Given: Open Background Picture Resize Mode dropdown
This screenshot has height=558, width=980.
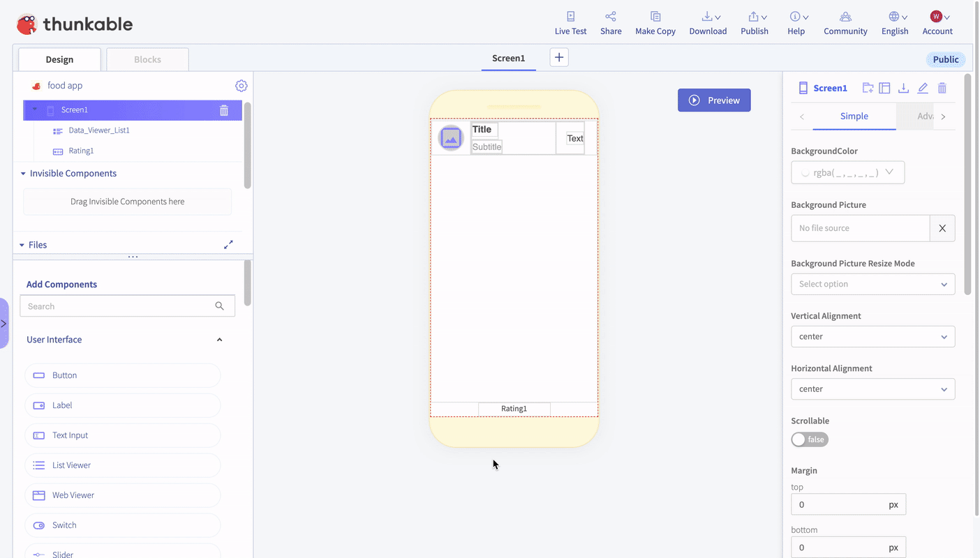Looking at the screenshot, I should (x=873, y=284).
